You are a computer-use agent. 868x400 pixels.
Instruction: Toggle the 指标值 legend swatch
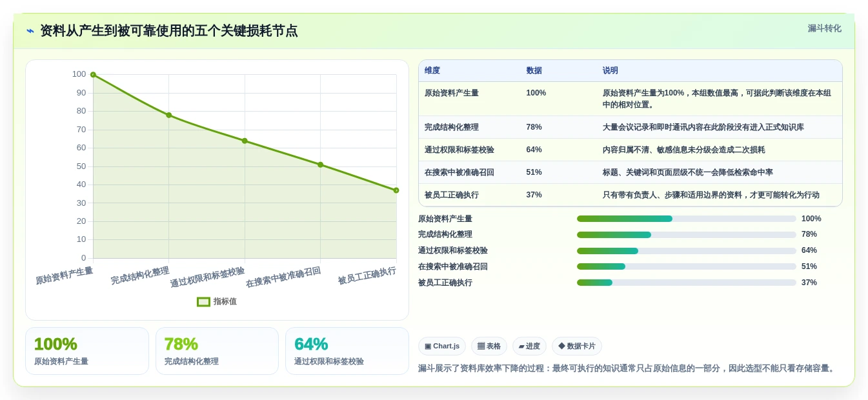pos(203,301)
